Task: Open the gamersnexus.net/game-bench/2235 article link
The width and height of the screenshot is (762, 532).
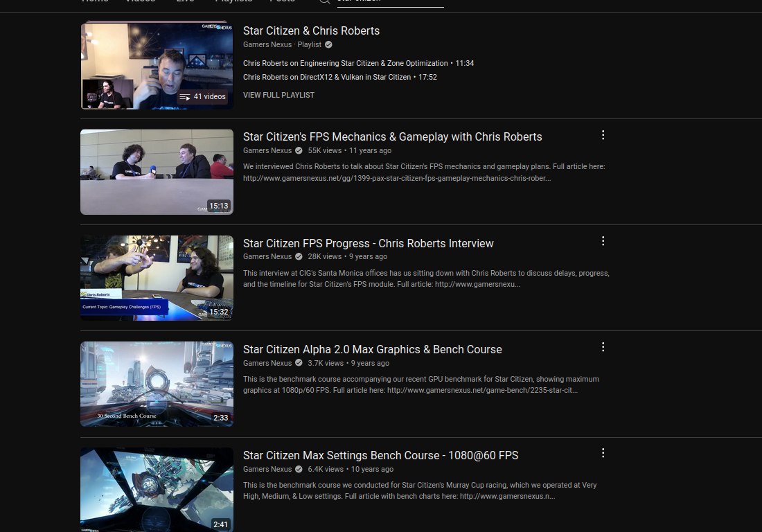Action: point(482,390)
